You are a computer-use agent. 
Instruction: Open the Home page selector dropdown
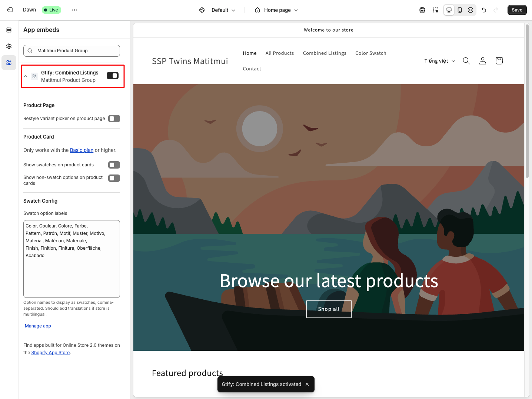(x=276, y=10)
